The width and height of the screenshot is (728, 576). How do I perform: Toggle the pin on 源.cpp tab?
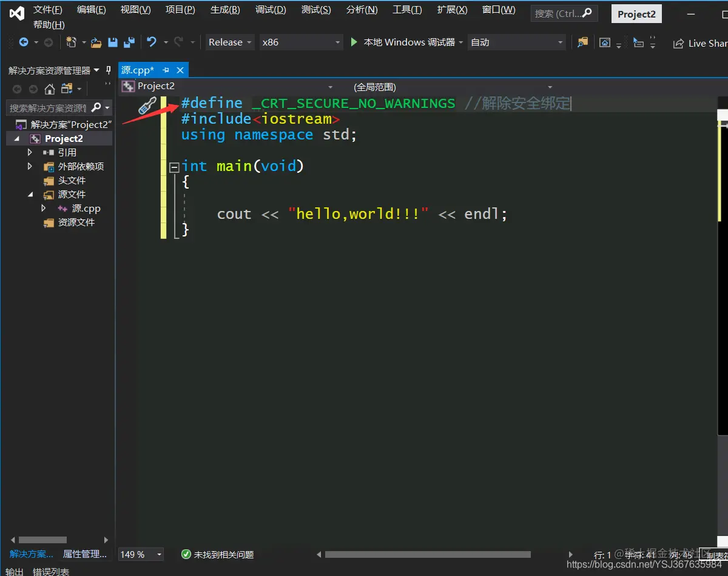[x=166, y=70]
